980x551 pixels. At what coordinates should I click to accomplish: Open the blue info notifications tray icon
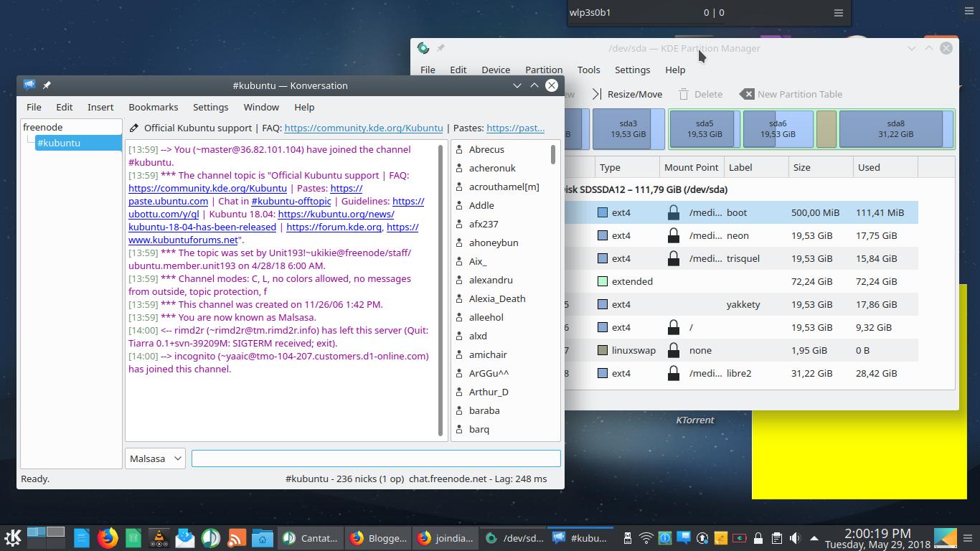(665, 538)
